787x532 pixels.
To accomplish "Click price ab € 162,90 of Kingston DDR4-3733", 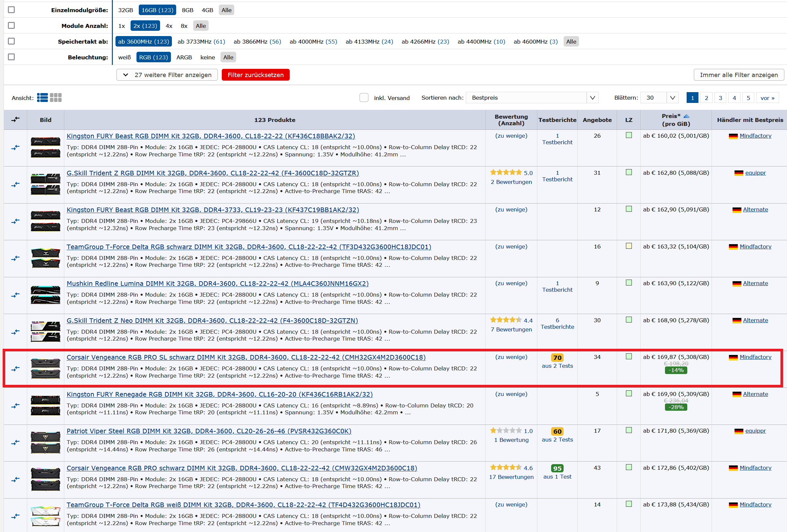I will [x=675, y=209].
